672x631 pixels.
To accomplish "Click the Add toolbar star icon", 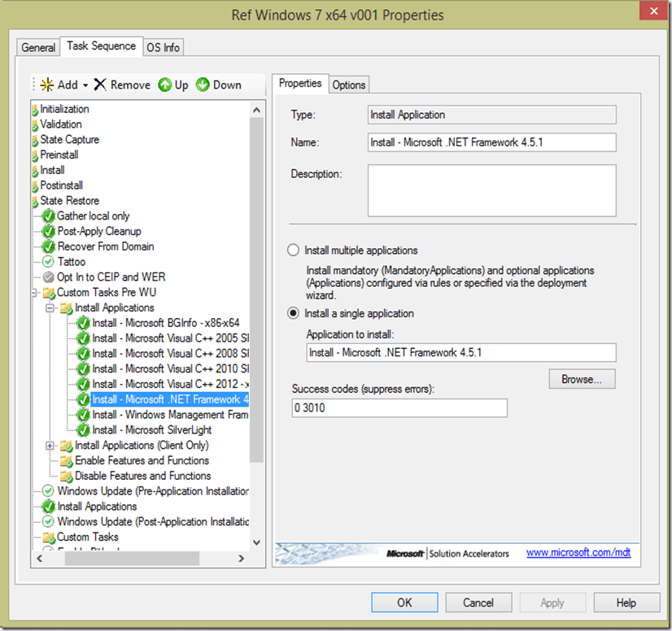I will 47,85.
